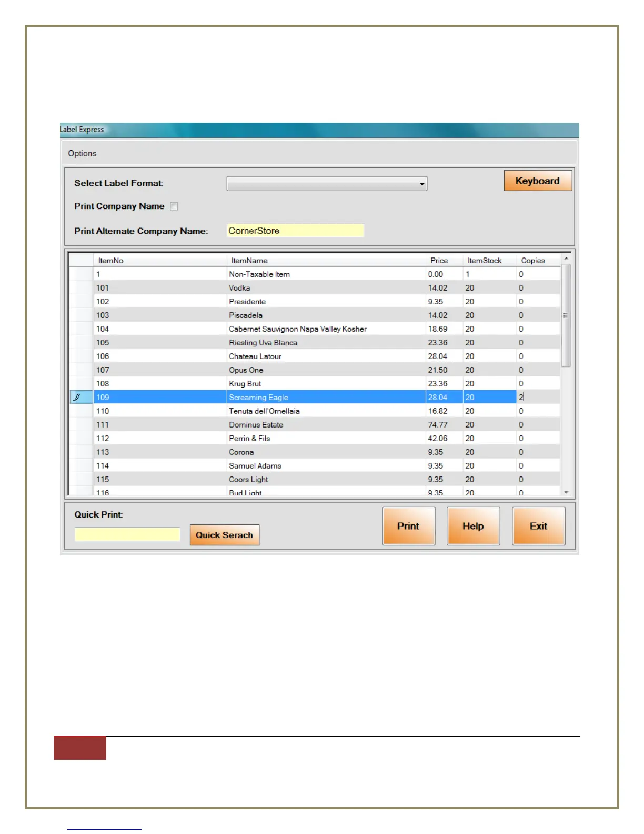Viewport: 644px width, 834px height.
Task: Click ItemNo 104 cell
Action: pyautogui.click(x=160, y=329)
